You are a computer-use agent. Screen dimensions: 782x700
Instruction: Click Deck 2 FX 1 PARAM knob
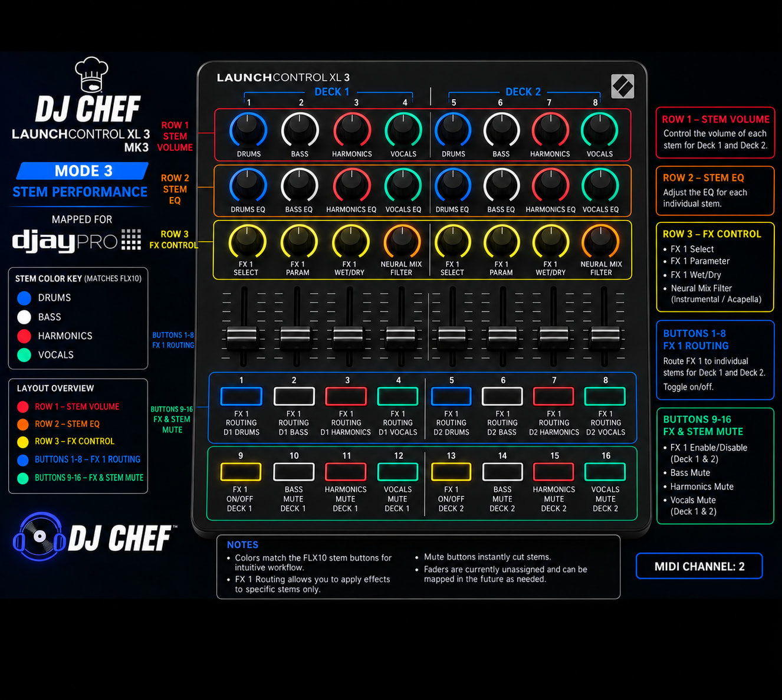[502, 241]
